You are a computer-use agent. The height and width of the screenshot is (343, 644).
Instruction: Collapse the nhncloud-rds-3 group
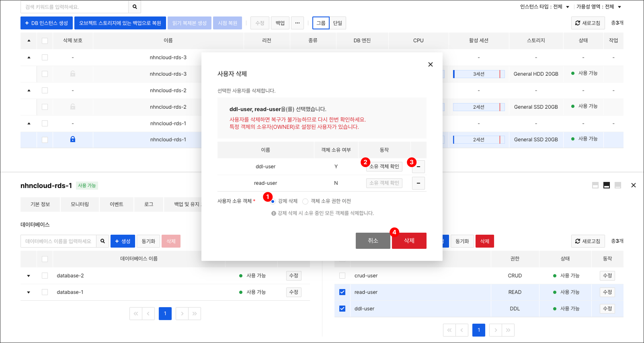click(29, 57)
